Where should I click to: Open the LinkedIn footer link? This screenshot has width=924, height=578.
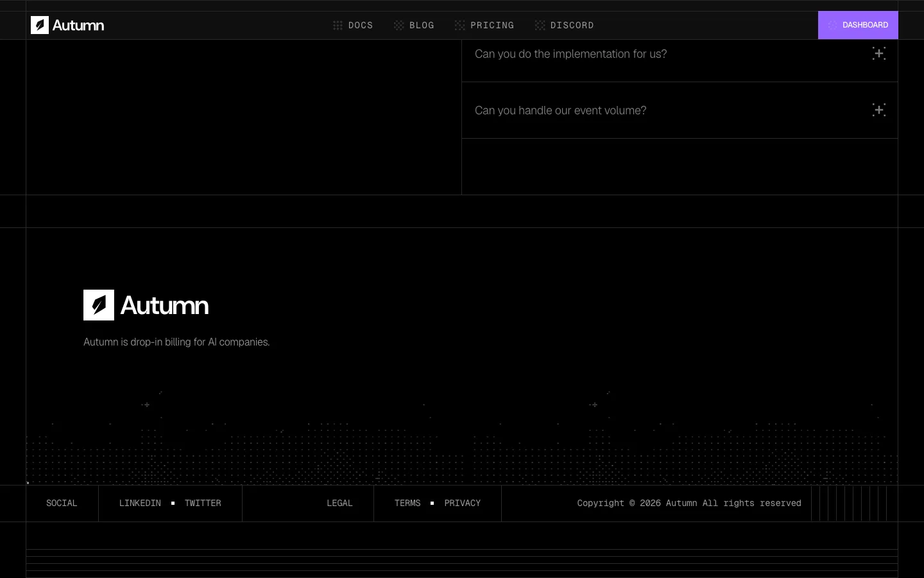[140, 503]
